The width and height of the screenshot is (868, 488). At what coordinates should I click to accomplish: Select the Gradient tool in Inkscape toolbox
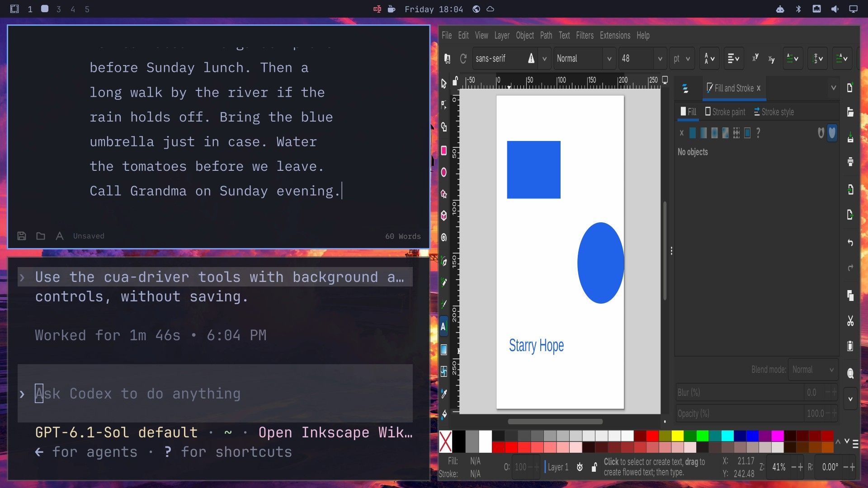coord(443,349)
